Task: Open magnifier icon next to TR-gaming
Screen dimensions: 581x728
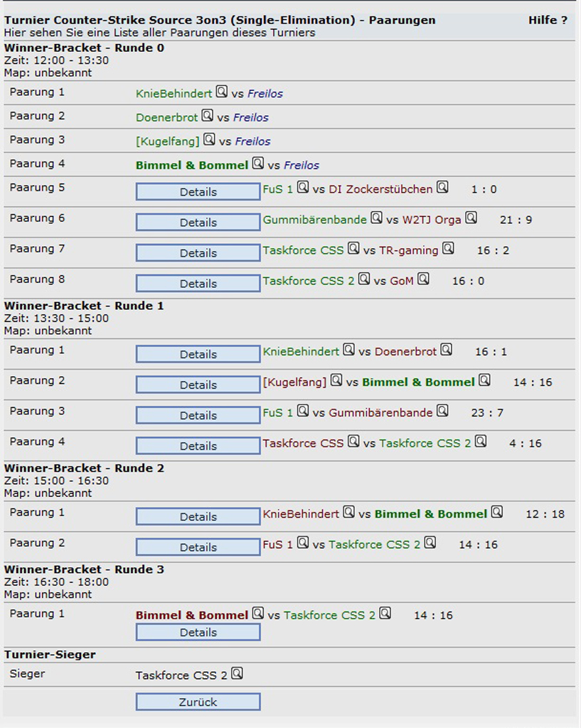Action: (448, 248)
